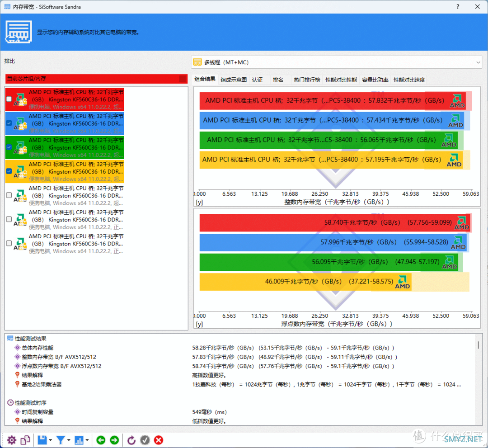Check the first unhighlighted row checkbox below yellow row
The height and width of the screenshot is (448, 488).
[9, 195]
